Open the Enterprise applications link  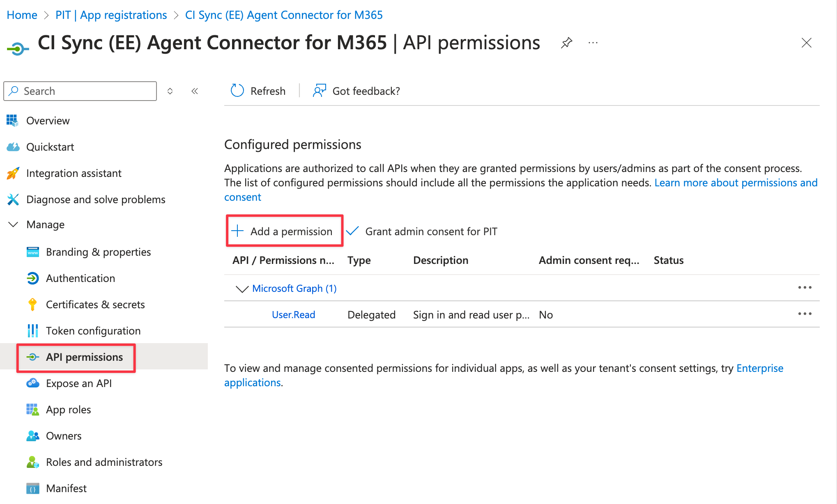pyautogui.click(x=760, y=368)
